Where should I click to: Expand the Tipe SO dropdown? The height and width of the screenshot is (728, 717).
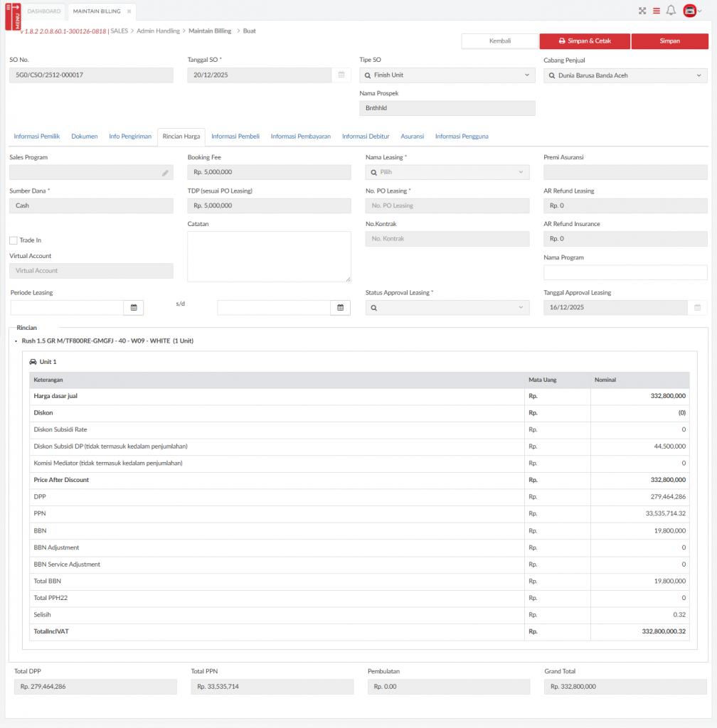(447, 75)
